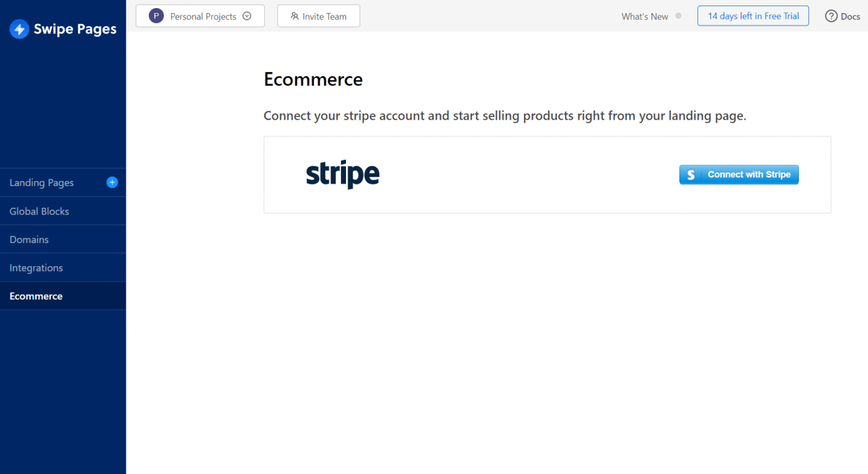Navigate to the Domains section
The width and height of the screenshot is (868, 474).
(x=29, y=239)
